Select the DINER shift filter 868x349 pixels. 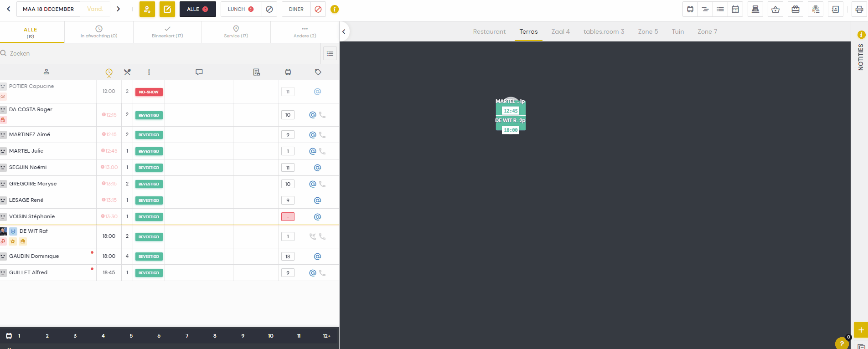coord(296,9)
